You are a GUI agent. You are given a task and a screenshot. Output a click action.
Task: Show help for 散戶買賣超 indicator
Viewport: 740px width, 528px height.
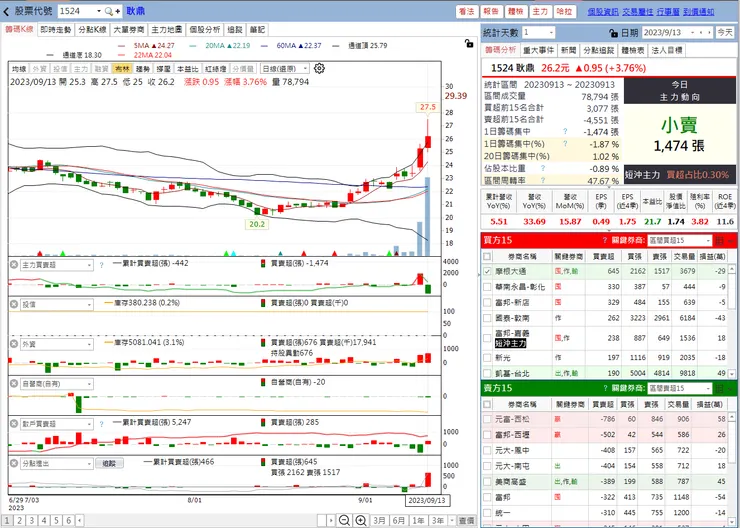pyautogui.click(x=101, y=424)
